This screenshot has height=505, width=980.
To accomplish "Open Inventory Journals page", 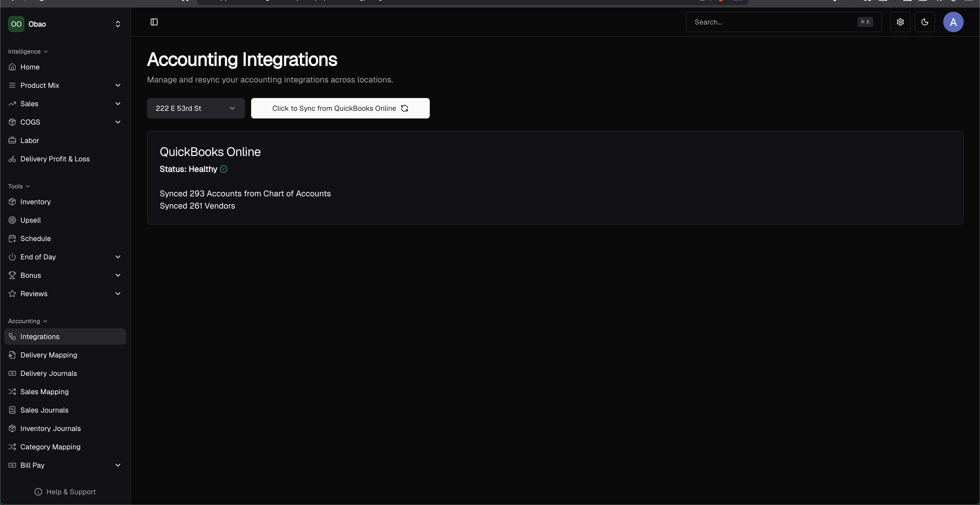I will 65,428.
